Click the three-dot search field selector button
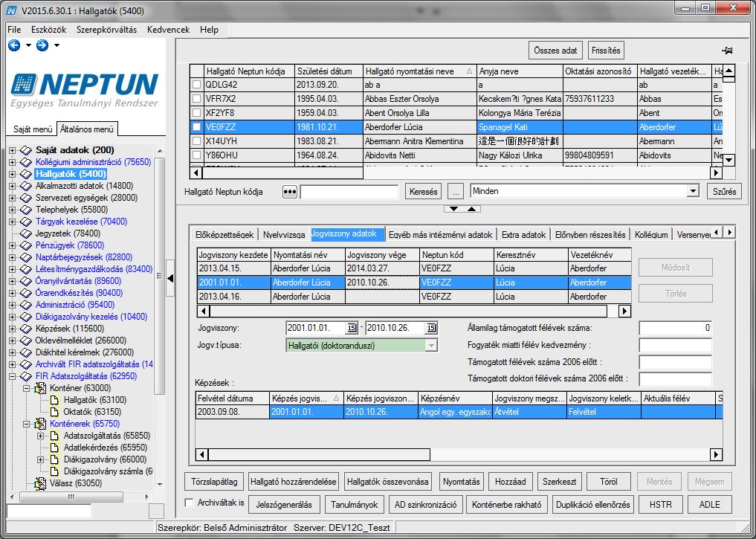 point(289,192)
